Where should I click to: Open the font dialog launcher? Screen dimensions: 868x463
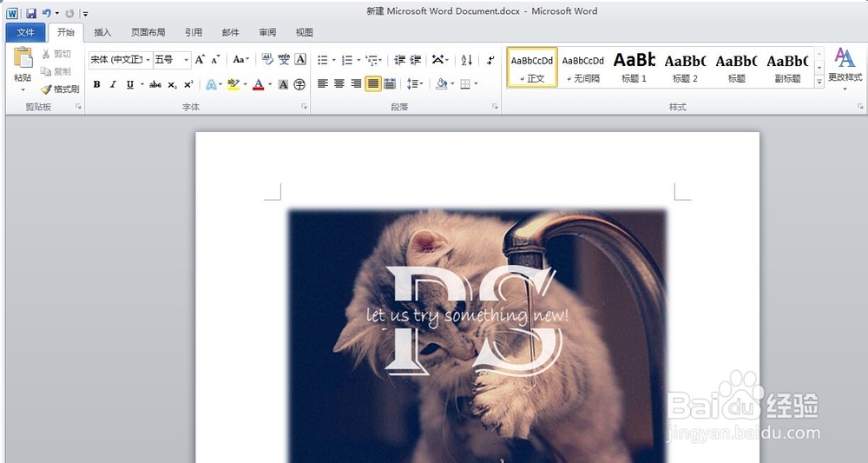[x=304, y=107]
